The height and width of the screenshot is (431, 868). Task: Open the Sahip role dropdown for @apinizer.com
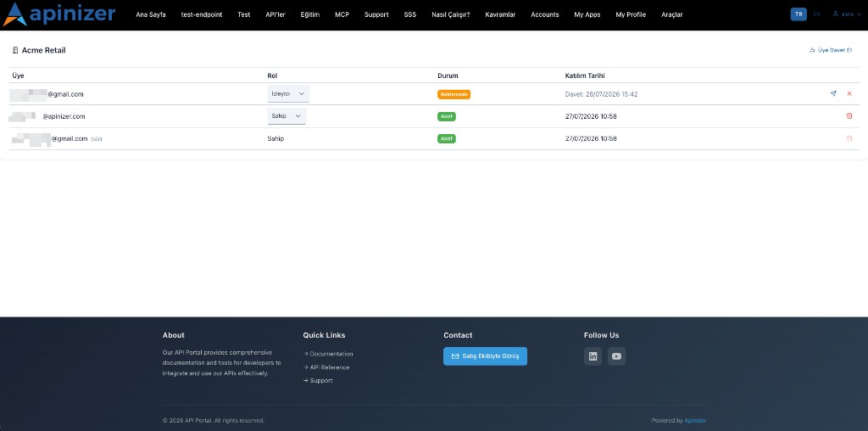tap(287, 115)
